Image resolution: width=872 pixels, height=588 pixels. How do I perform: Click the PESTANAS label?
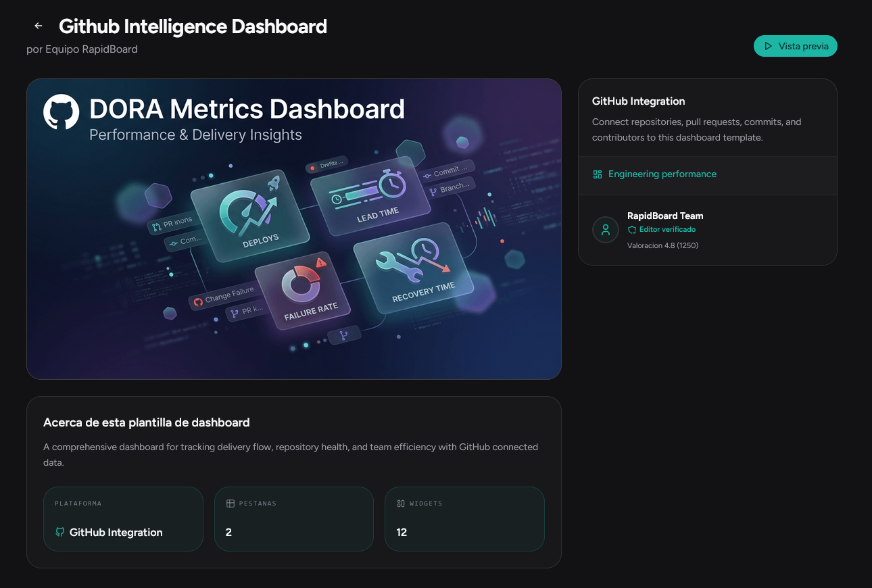258,504
